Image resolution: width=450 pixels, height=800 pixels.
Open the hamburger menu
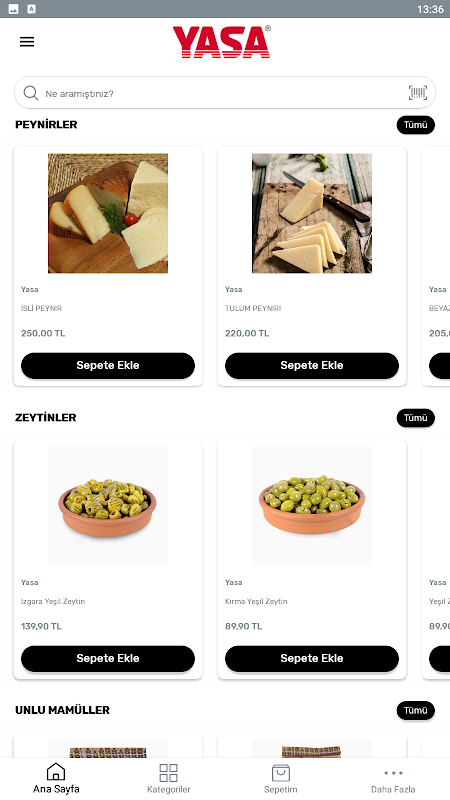pyautogui.click(x=27, y=42)
